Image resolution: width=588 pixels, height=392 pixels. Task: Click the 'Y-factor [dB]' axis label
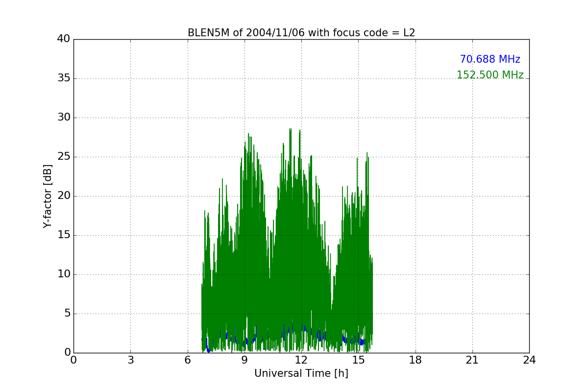point(48,196)
